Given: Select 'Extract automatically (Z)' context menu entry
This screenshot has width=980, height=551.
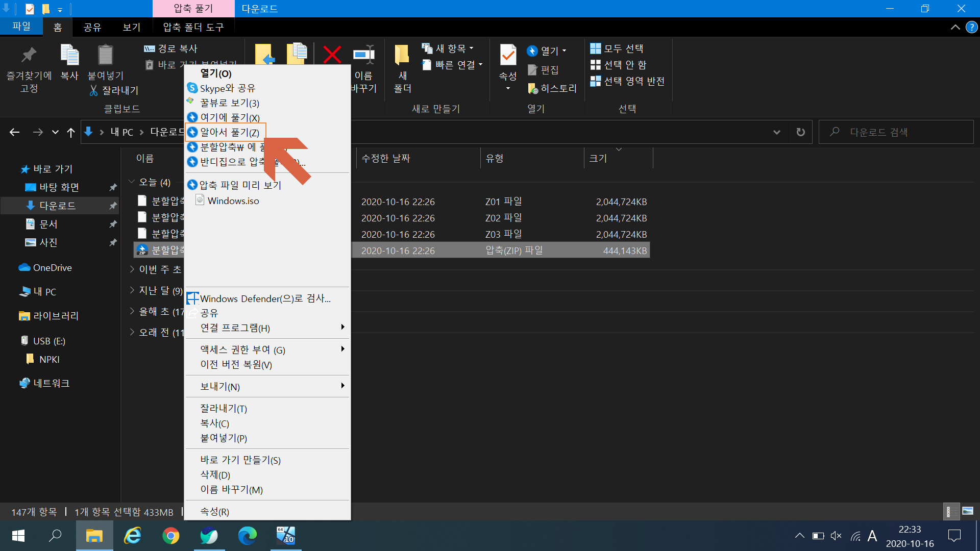Looking at the screenshot, I should click(x=229, y=133).
